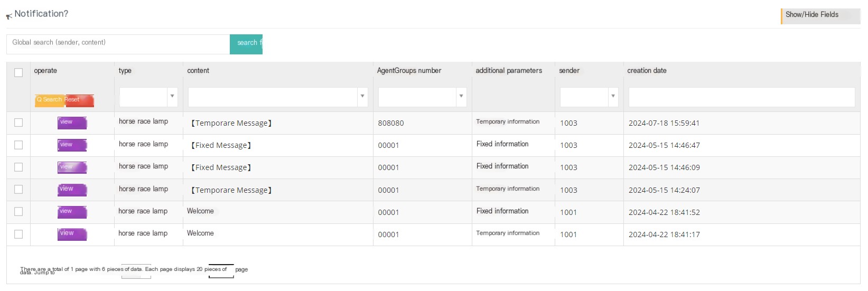This screenshot has width=868, height=291.
Task: Focus the Global search (sender, content) field
Action: [118, 44]
